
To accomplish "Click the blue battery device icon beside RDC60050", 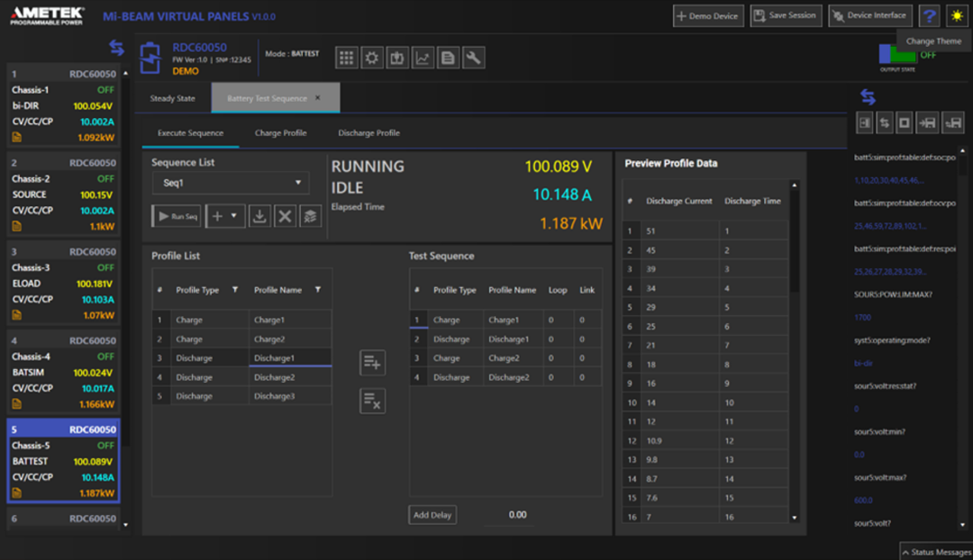I will pos(150,58).
